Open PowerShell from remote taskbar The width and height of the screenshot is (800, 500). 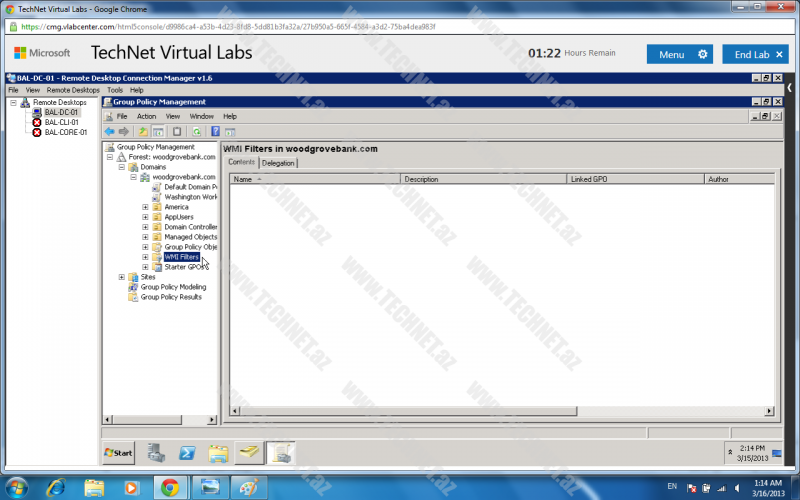point(187,453)
